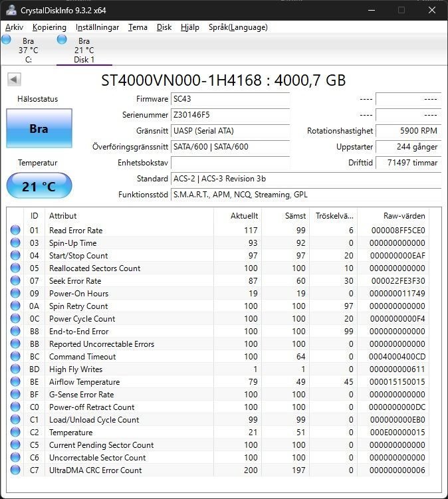Image resolution: width=448 pixels, height=499 pixels.
Task: Click the Raw-värden column header
Action: coord(403,216)
